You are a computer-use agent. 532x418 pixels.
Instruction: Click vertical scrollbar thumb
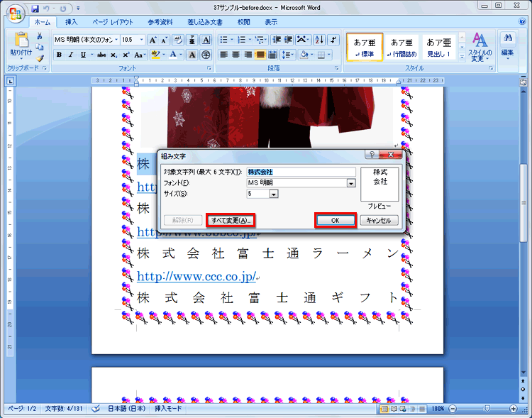(523, 203)
